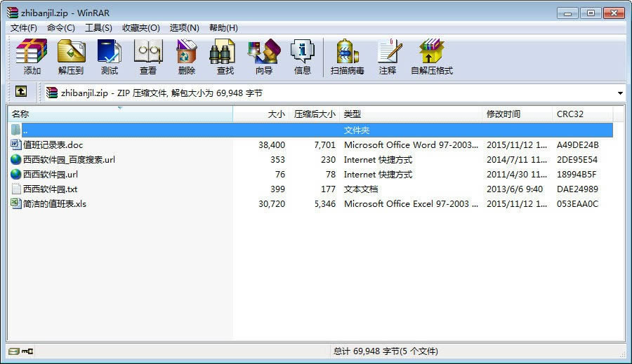The height and width of the screenshot is (364, 632).
Task: Click the 添加 (Add) toolbar icon
Action: tap(32, 57)
